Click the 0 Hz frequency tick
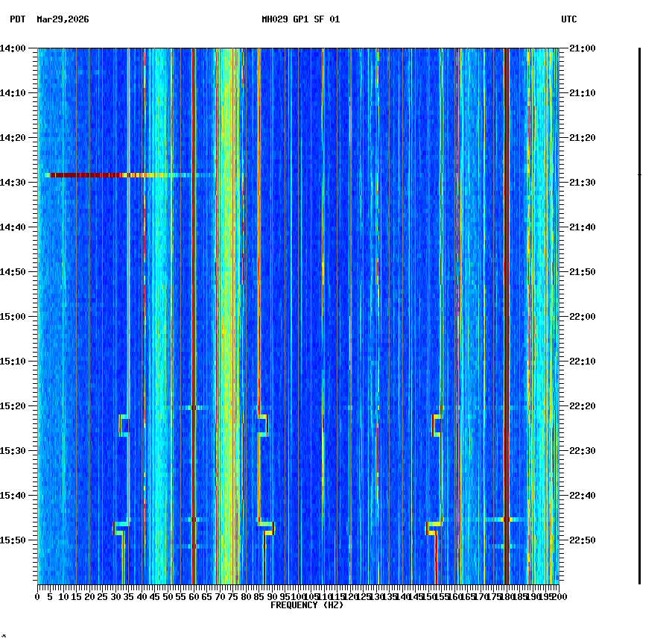672x644 pixels. [x=36, y=596]
